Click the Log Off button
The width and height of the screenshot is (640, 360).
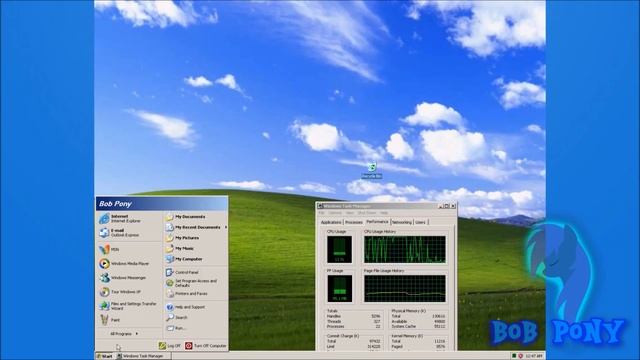[169, 346]
